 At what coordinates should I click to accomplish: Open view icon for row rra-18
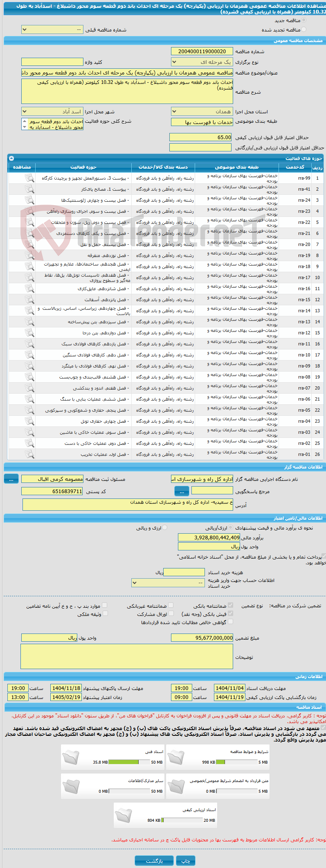[29, 266]
